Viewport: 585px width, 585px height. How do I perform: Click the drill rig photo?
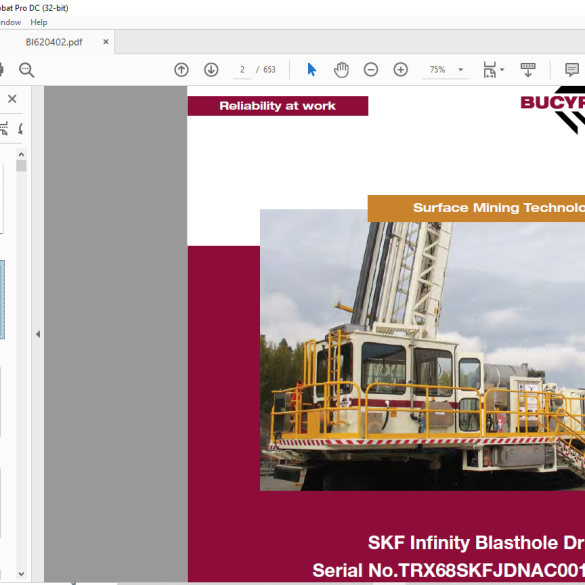tap(422, 350)
